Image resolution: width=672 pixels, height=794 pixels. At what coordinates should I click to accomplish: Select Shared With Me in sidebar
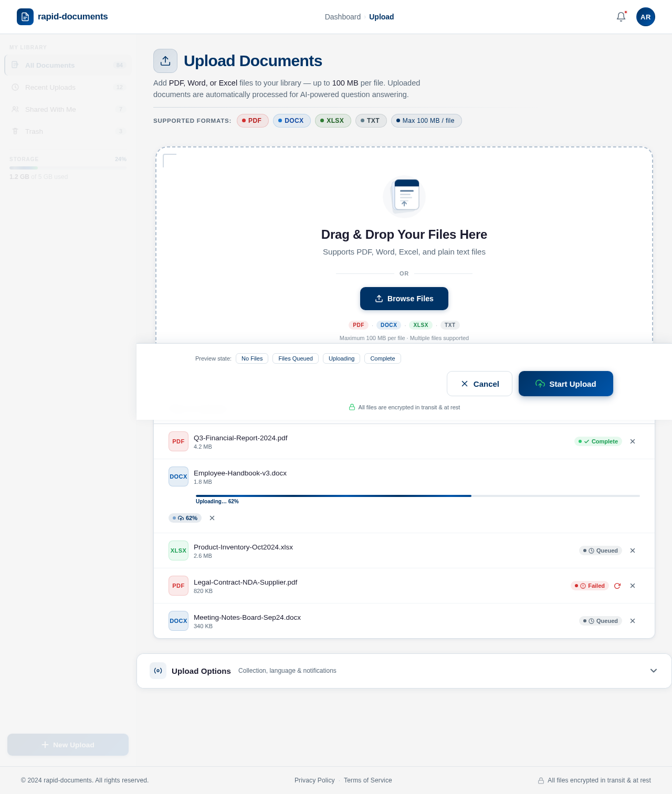[50, 109]
